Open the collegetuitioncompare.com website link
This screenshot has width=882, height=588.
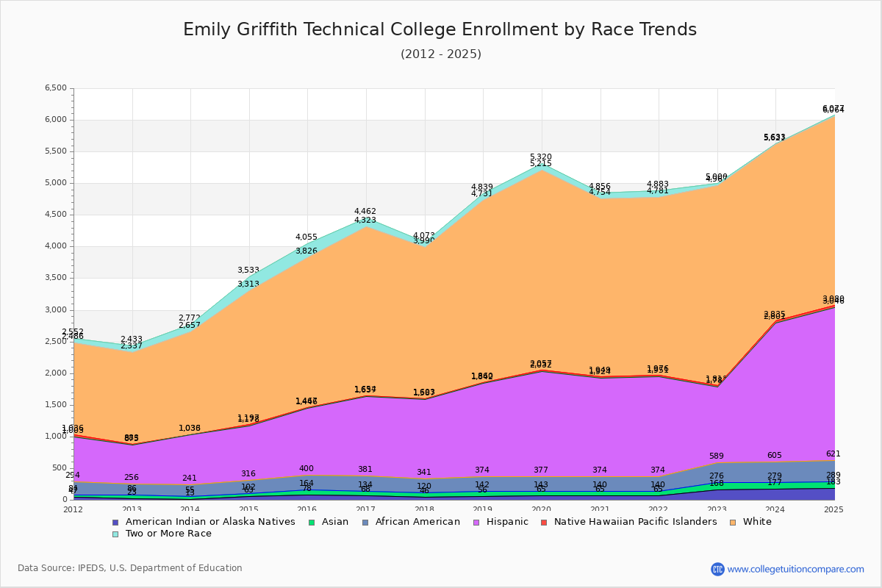(x=796, y=569)
